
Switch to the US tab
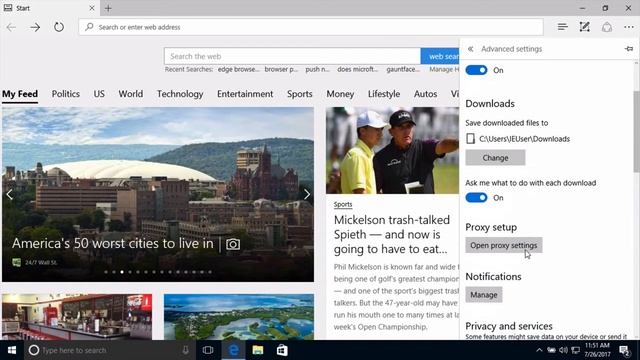[99, 94]
